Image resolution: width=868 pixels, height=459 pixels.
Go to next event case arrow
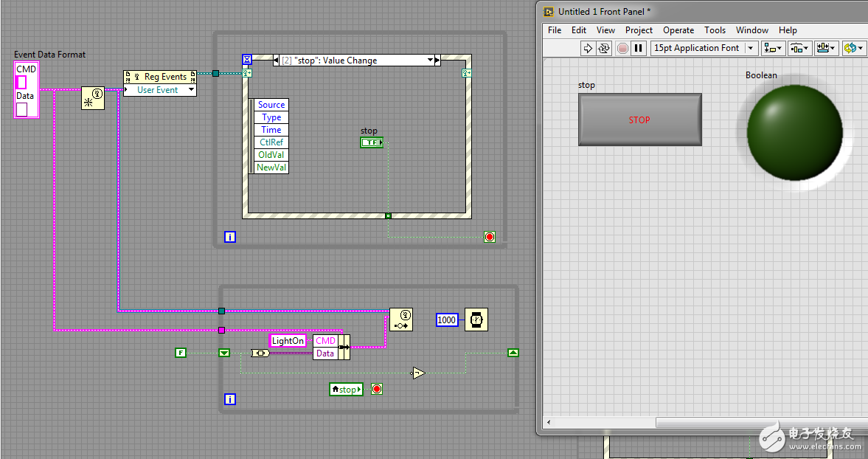(437, 61)
